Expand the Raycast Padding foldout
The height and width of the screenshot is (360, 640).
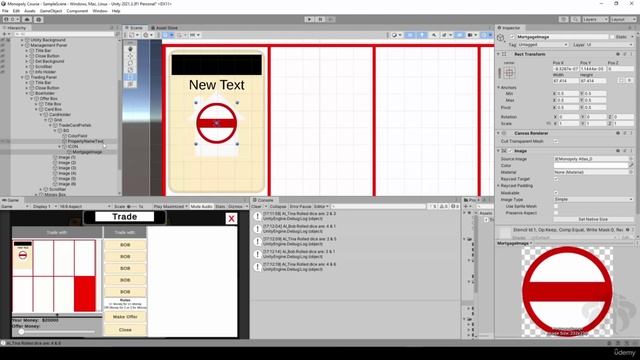(x=498, y=186)
